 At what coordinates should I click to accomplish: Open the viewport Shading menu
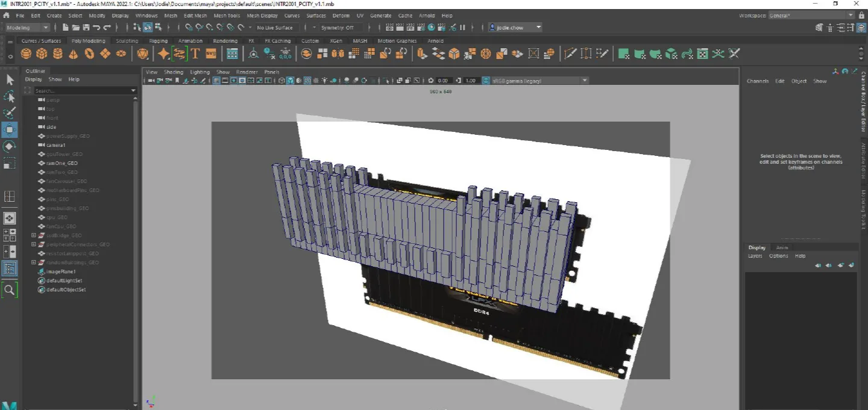tap(173, 72)
